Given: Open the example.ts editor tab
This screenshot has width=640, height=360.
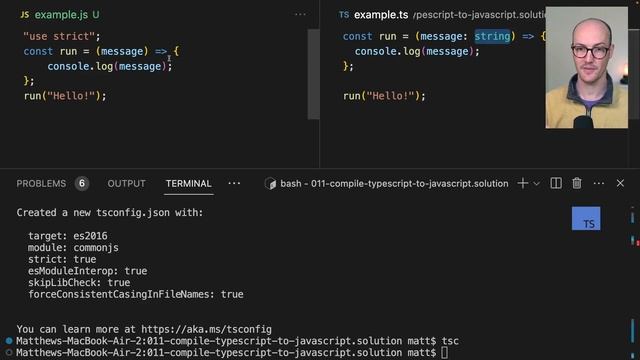Looking at the screenshot, I should point(380,15).
